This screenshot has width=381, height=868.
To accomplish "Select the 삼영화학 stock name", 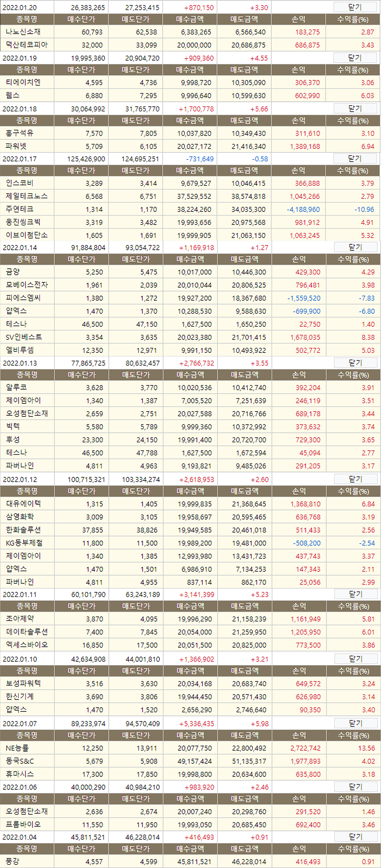I will click(x=20, y=516).
